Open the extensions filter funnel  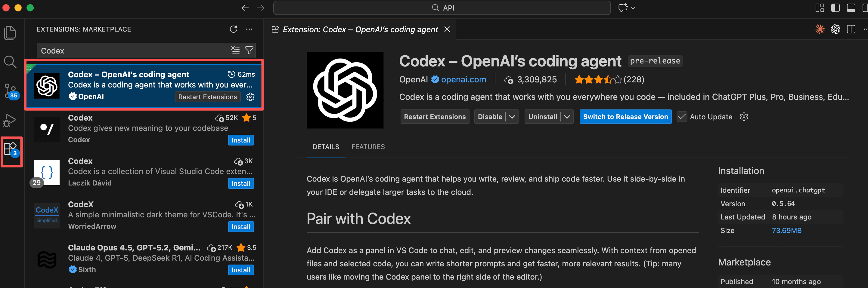249,51
